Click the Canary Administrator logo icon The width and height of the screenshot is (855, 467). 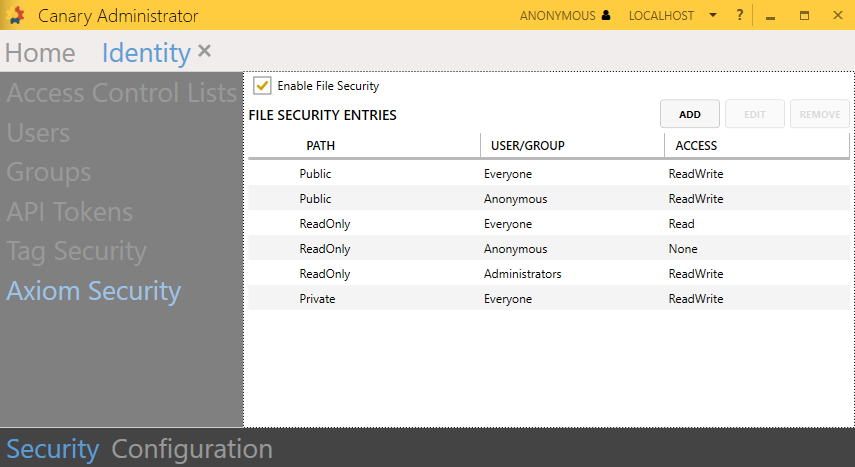(16, 16)
